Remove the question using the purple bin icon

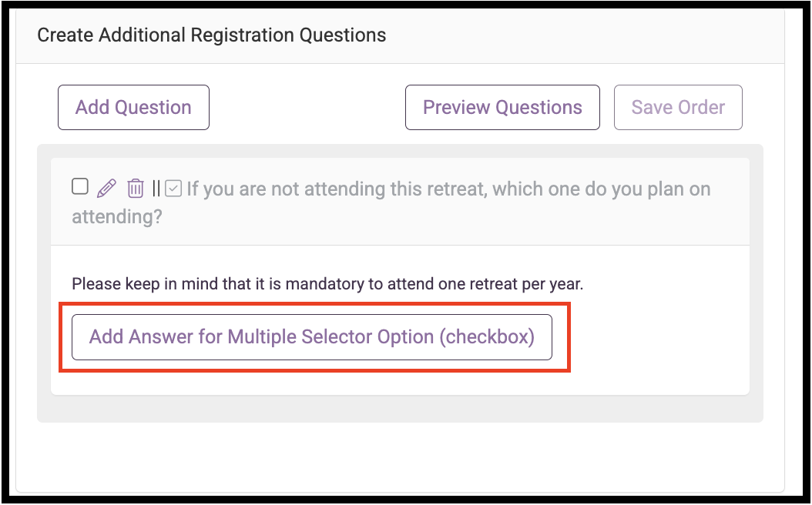(136, 188)
